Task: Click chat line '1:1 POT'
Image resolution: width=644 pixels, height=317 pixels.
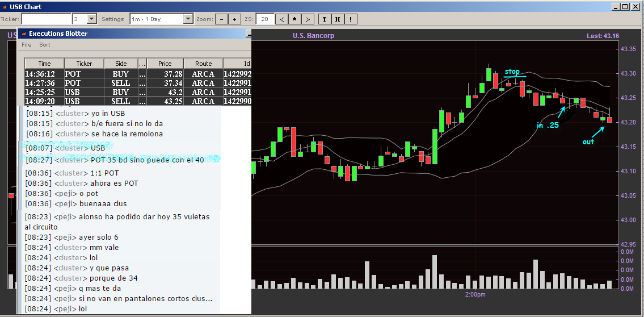Action: pos(105,173)
